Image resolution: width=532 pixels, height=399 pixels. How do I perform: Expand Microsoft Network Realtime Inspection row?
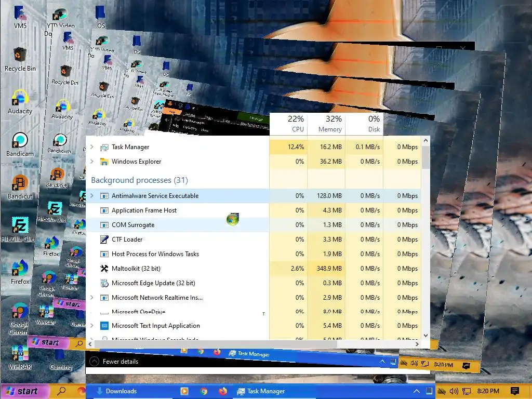[92, 298]
